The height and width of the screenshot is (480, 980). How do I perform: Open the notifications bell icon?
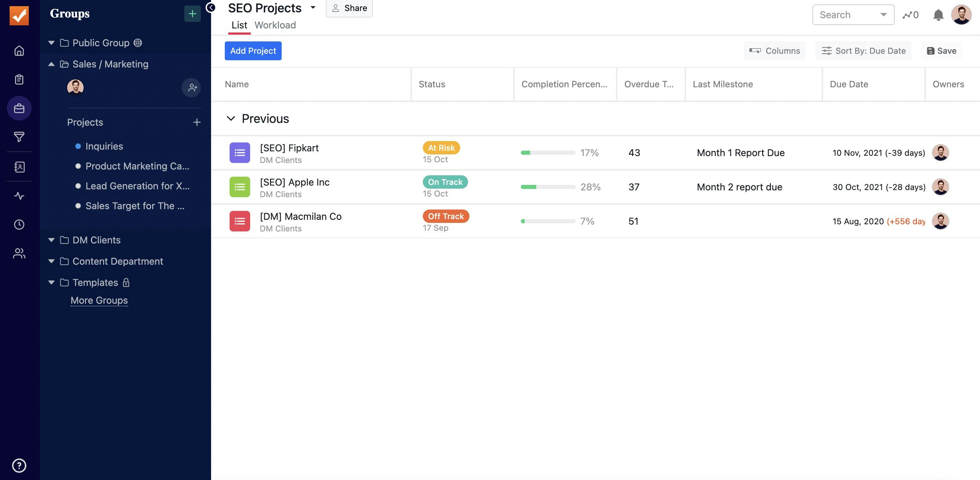(x=938, y=15)
